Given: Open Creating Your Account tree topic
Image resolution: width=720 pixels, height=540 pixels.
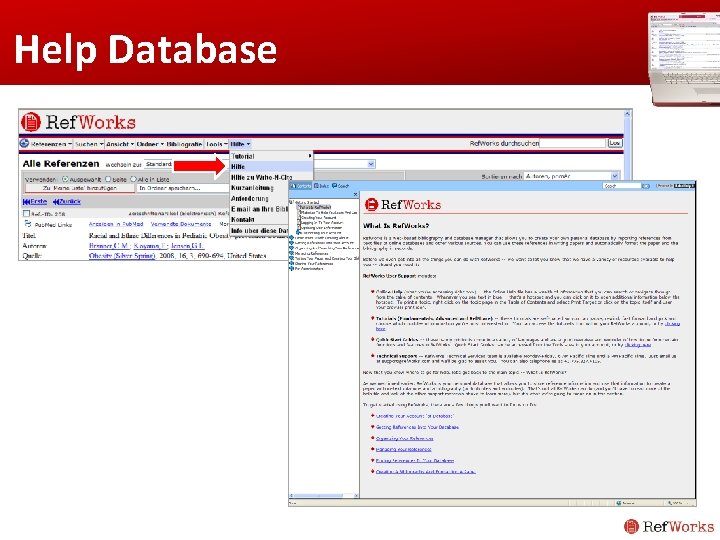Looking at the screenshot, I should (x=319, y=217).
